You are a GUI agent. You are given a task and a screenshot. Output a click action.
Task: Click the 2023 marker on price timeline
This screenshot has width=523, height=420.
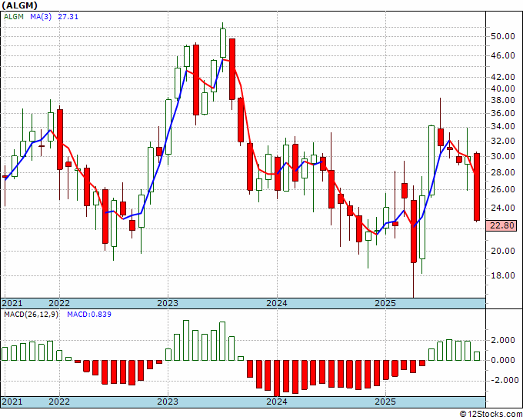168,303
